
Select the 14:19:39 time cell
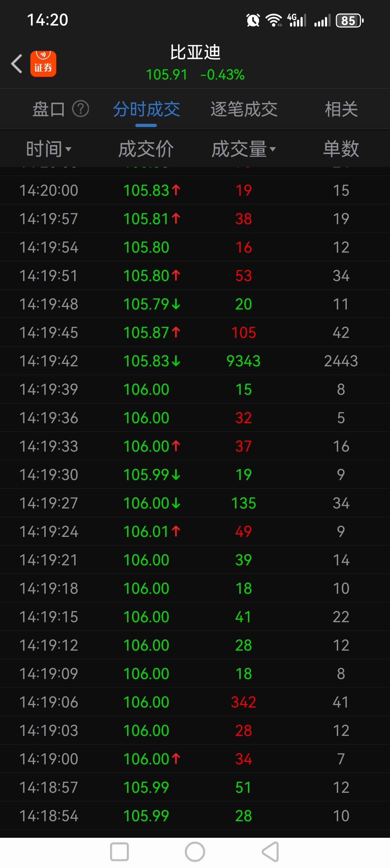point(49,389)
